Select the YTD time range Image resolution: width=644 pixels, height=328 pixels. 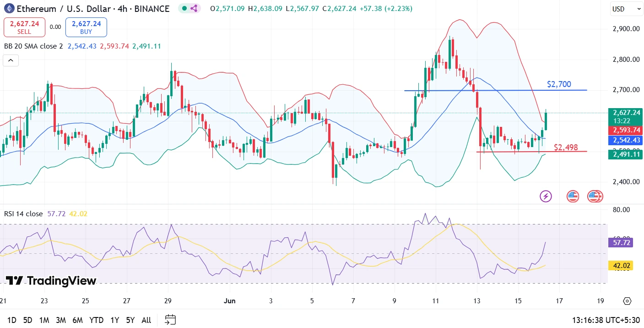click(96, 320)
